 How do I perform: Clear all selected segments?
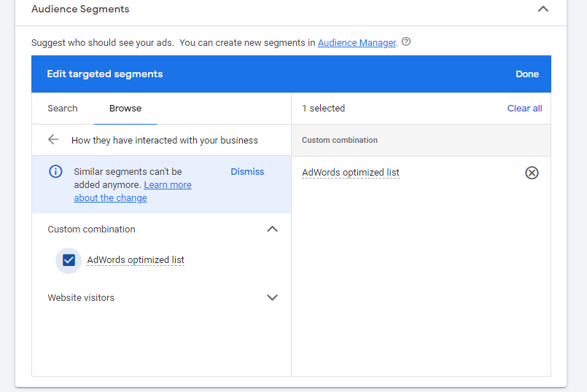click(x=524, y=109)
